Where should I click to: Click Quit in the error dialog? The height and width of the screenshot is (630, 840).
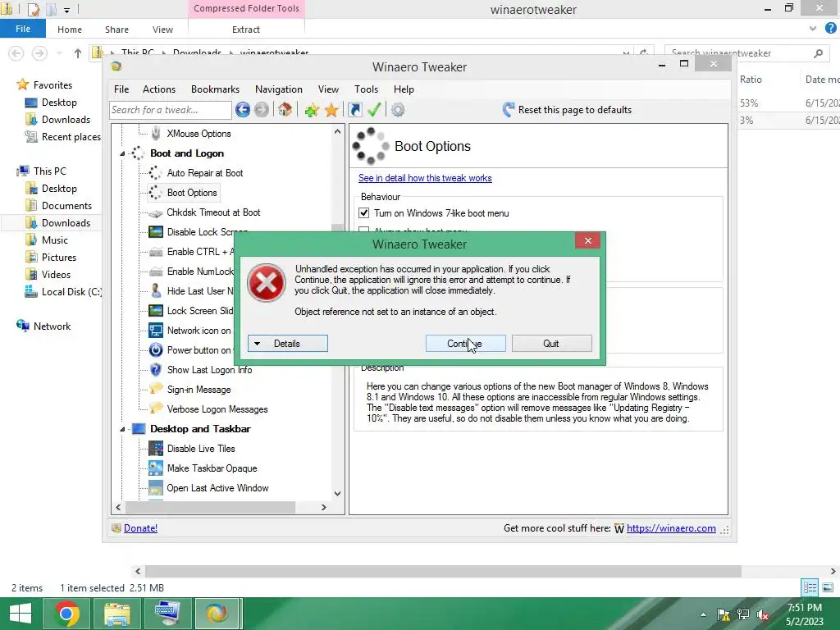click(552, 344)
